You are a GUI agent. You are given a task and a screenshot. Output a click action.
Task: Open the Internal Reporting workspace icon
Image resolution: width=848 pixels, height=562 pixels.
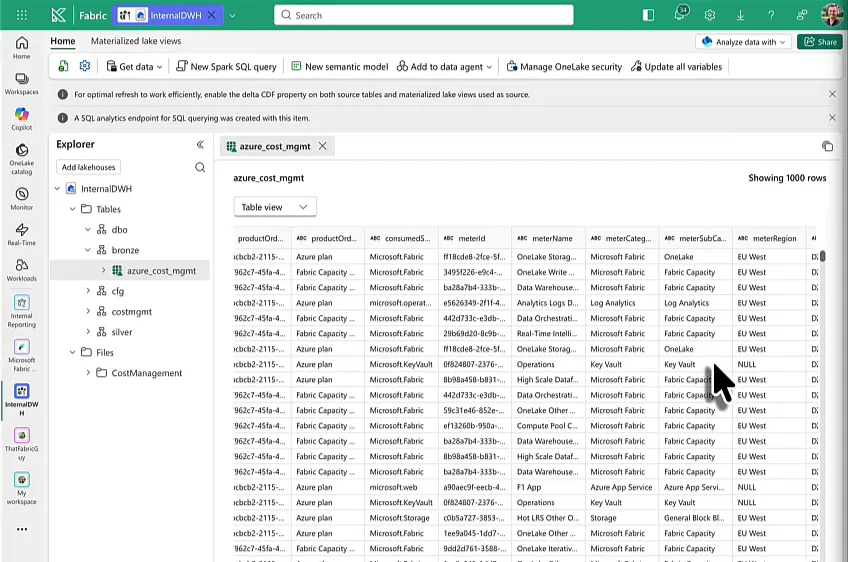pyautogui.click(x=22, y=312)
